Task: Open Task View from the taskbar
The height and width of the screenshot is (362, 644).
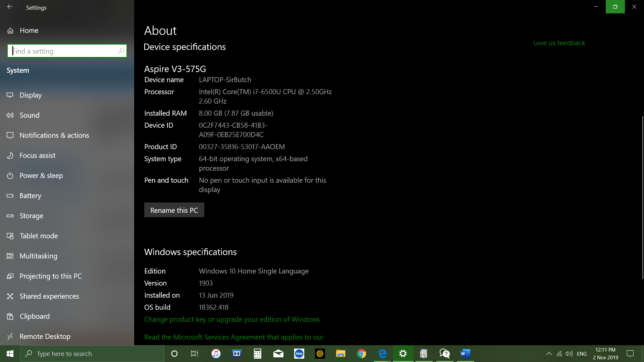Action: click(195, 354)
